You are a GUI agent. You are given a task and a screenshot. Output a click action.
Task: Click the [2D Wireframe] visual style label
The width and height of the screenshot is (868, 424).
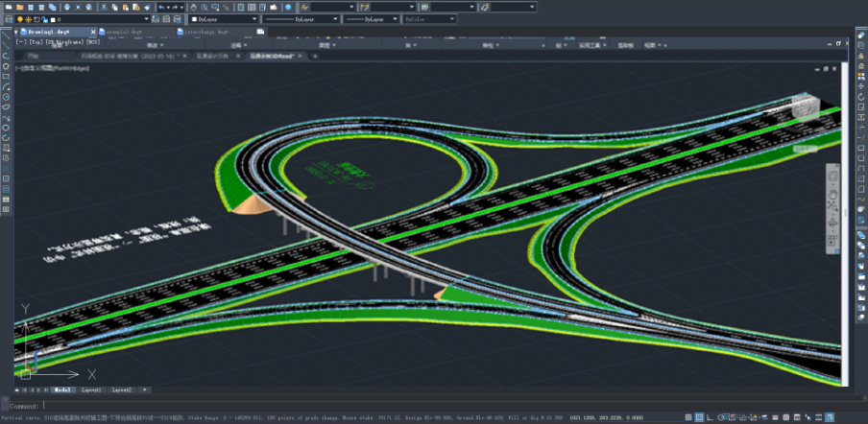64,42
